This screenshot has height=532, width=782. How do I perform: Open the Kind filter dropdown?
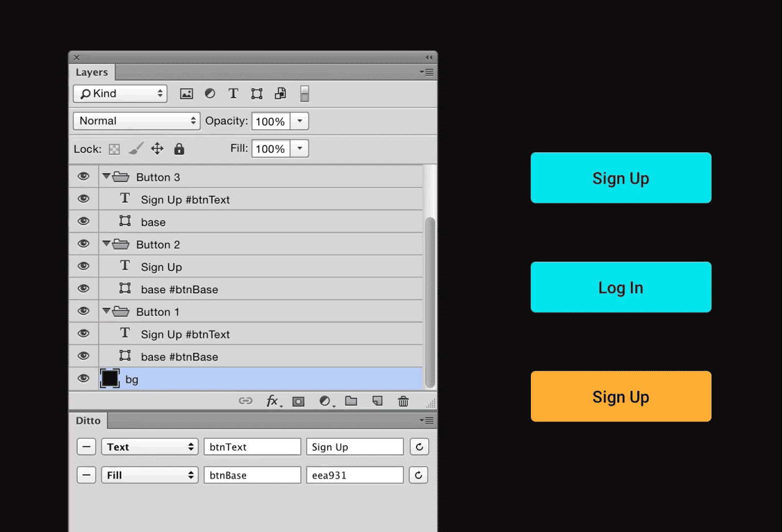[120, 93]
